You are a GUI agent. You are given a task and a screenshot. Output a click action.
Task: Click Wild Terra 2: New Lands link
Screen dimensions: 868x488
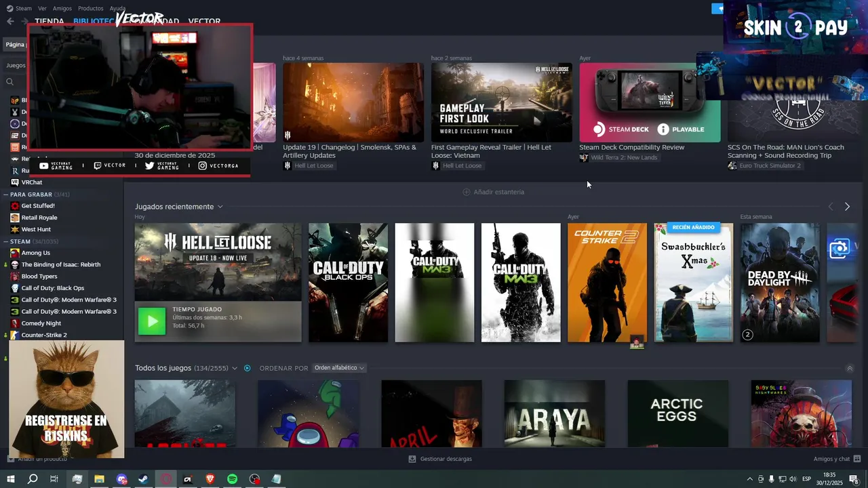[624, 157]
